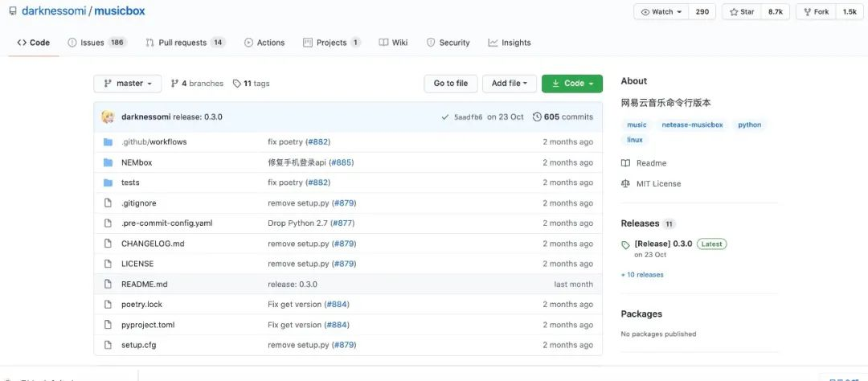Open the .pre-commit-config.yaml file
This screenshot has height=381, width=868.
click(166, 223)
